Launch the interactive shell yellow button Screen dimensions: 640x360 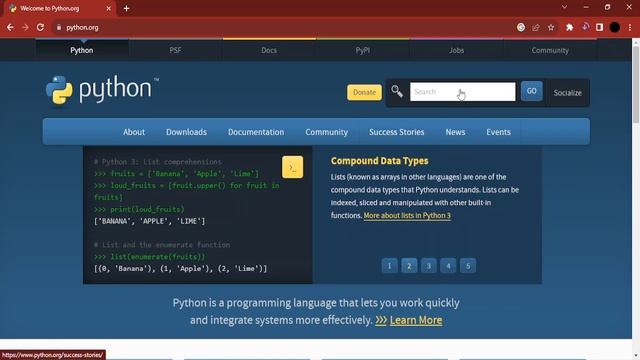(292, 167)
